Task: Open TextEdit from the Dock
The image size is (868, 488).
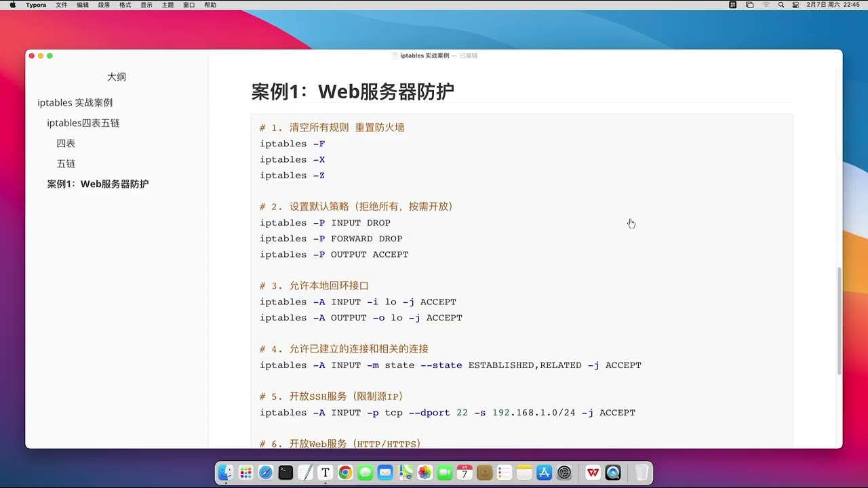Action: point(306,472)
